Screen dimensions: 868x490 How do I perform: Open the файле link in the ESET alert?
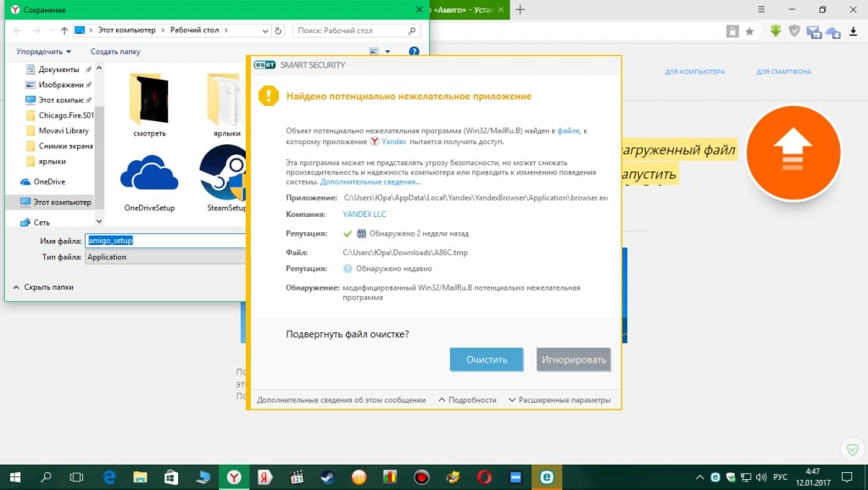569,131
